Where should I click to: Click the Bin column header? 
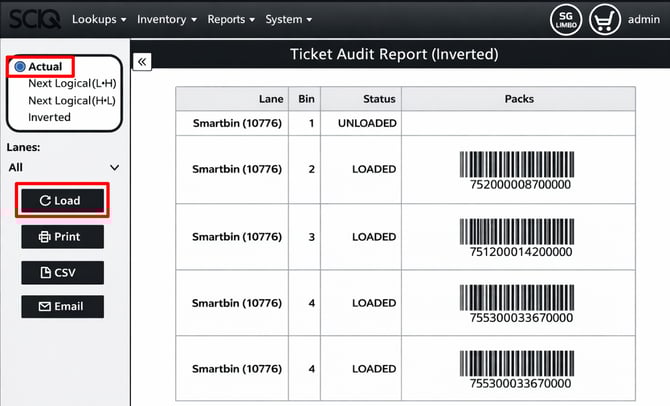(x=306, y=99)
